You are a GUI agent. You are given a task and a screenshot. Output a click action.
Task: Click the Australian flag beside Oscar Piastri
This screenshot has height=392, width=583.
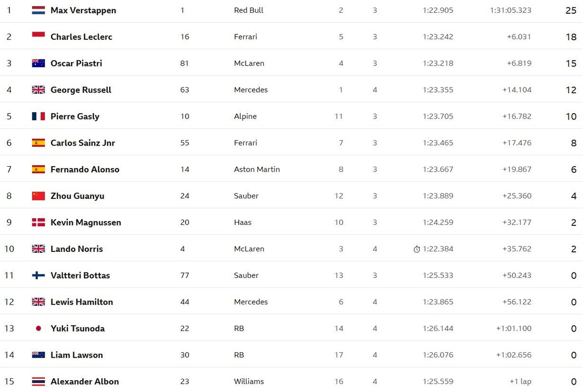tap(38, 63)
